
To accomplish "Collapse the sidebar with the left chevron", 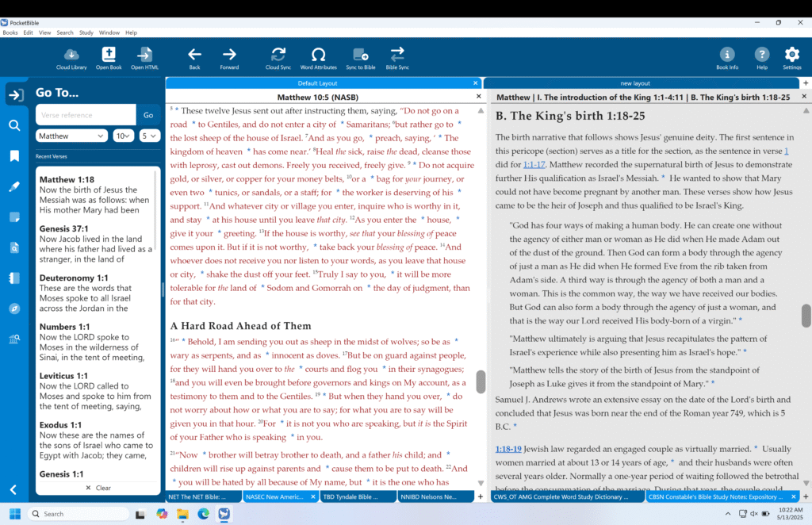I will [13, 490].
